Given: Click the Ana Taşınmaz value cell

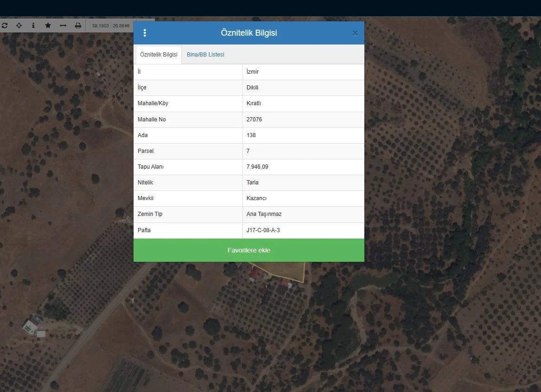Looking at the screenshot, I should 264,214.
